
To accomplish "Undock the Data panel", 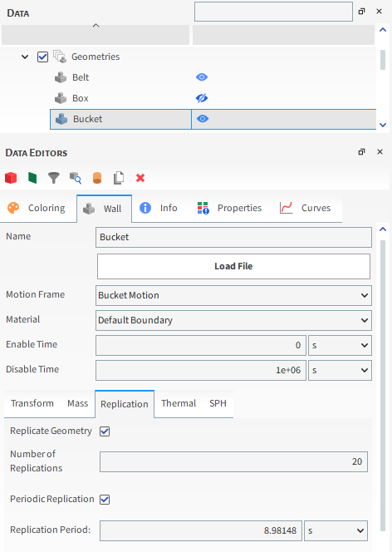I will click(361, 12).
